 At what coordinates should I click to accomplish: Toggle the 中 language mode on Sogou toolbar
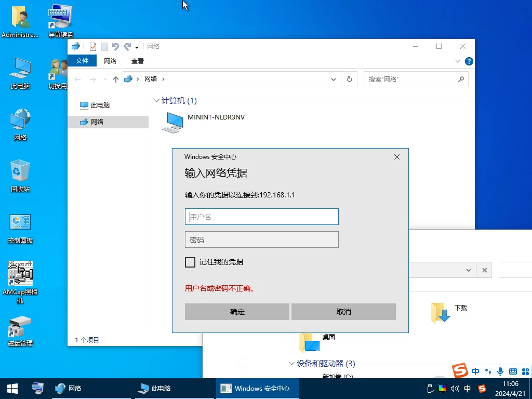click(x=475, y=371)
